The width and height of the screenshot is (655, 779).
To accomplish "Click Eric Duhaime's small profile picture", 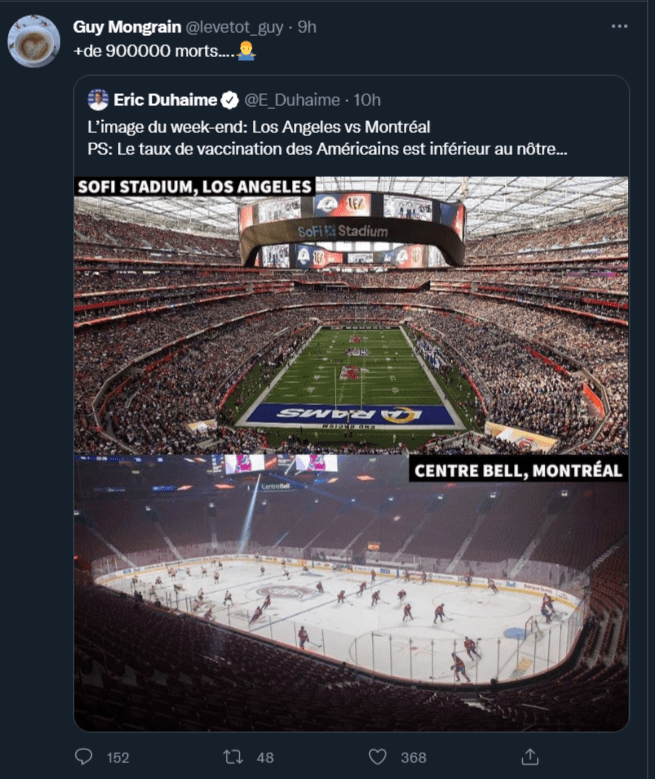I will point(98,100).
